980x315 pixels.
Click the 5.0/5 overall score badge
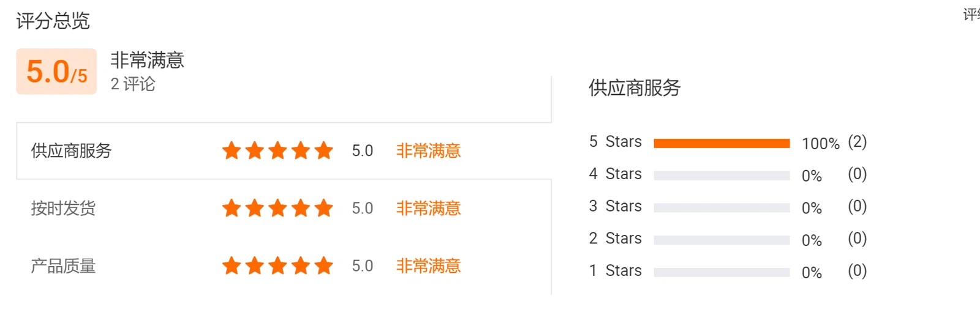pos(56,72)
